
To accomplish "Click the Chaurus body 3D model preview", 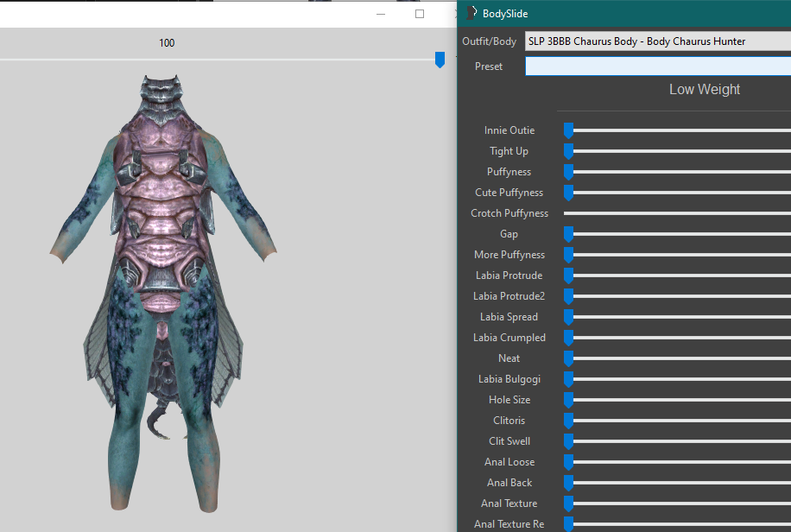I will click(163, 293).
